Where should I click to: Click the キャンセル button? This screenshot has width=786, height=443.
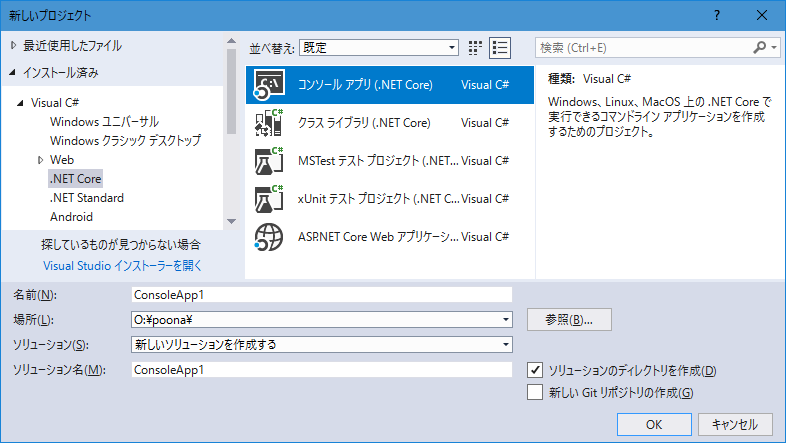coord(734,424)
